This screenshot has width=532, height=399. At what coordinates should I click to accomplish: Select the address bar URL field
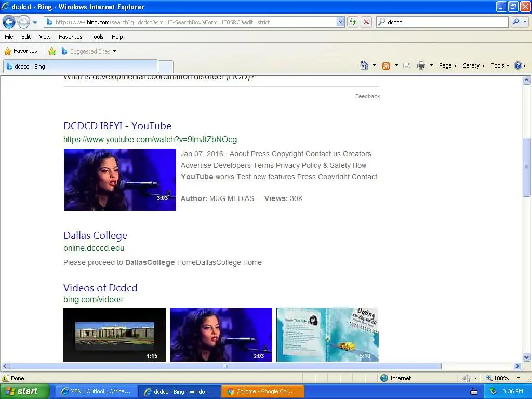195,22
